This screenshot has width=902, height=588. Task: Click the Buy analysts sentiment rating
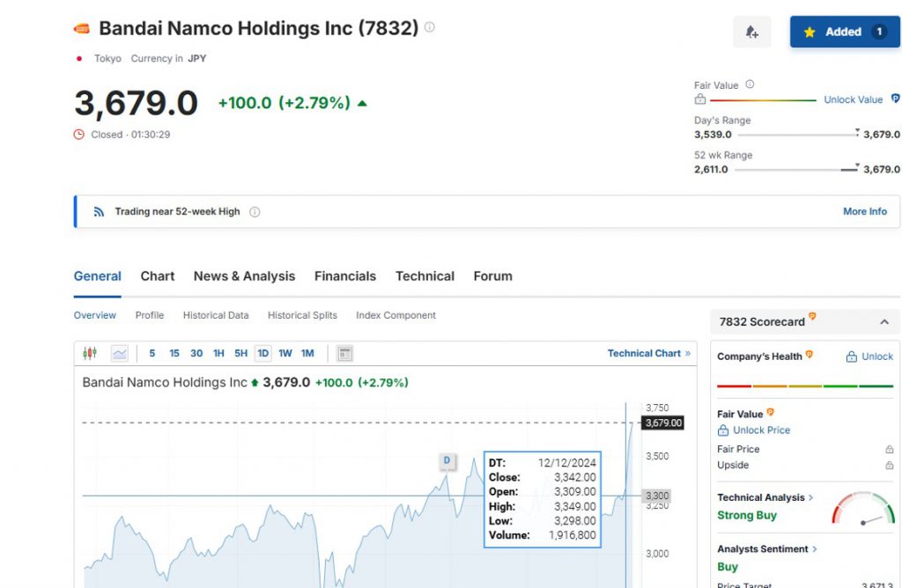point(728,567)
